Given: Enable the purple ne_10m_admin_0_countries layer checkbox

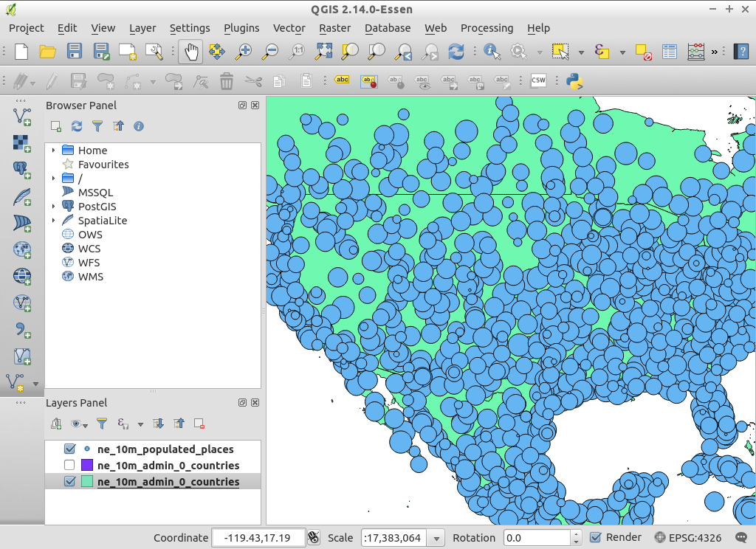Looking at the screenshot, I should point(69,465).
